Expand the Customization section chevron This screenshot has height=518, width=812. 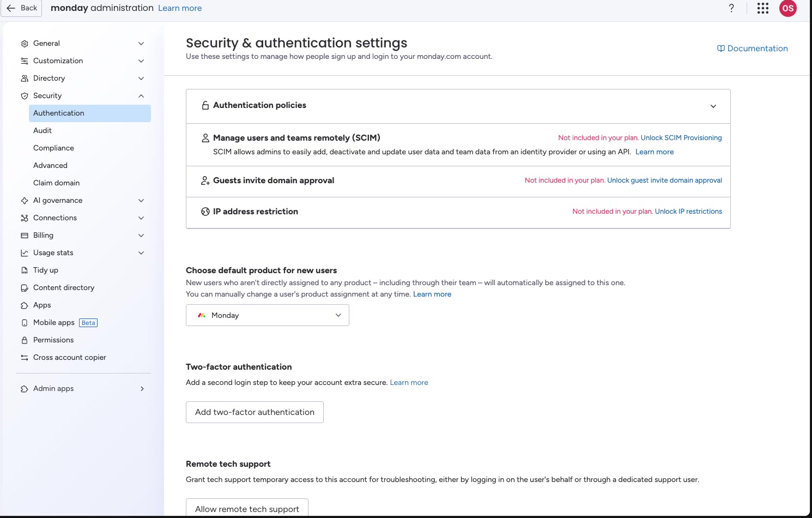pos(141,61)
